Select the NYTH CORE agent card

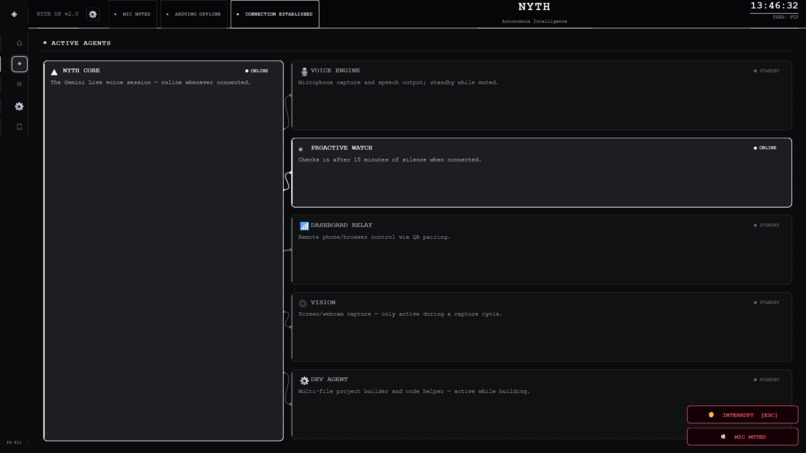[x=163, y=251]
